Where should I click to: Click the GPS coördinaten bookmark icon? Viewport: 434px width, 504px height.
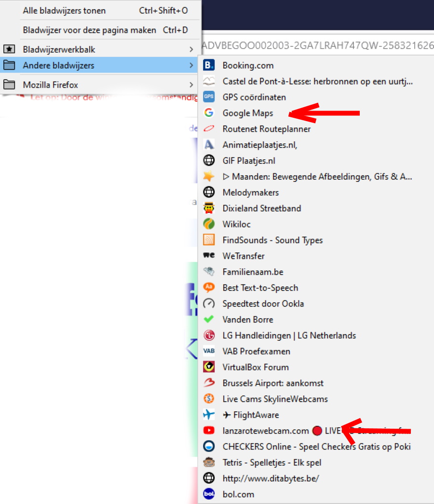(209, 97)
